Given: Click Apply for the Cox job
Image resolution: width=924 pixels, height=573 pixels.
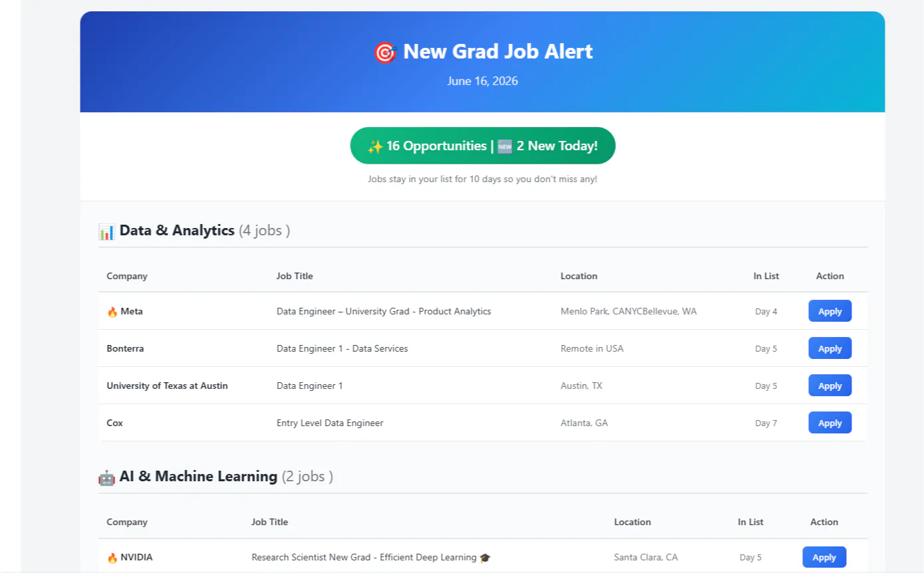Looking at the screenshot, I should pyautogui.click(x=830, y=423).
